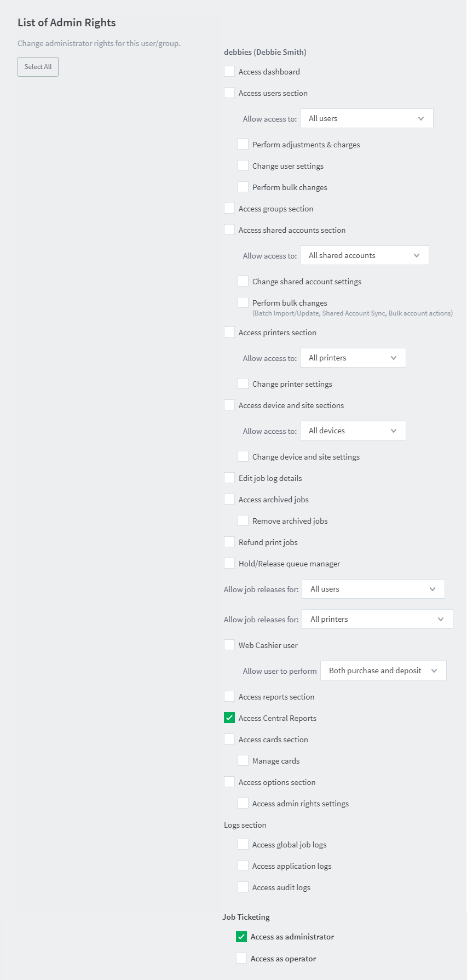Toggle Access groups section checkbox
Viewport: 467px width, 980px height.
[229, 208]
